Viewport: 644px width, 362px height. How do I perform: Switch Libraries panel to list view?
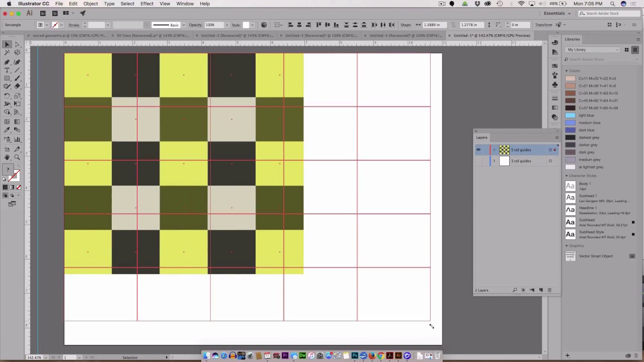pyautogui.click(x=635, y=50)
